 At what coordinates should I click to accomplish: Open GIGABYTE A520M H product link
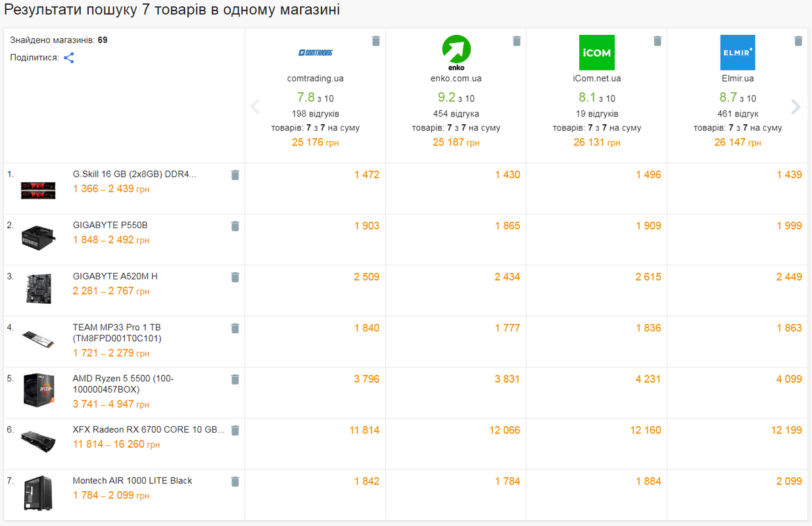tap(115, 277)
